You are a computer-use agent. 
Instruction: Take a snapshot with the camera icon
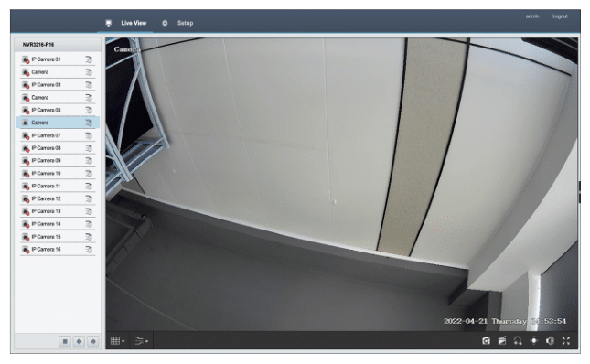tap(486, 341)
